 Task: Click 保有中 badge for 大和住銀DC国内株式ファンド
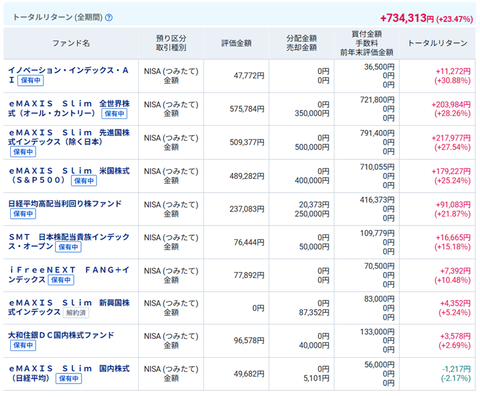[x=23, y=345]
